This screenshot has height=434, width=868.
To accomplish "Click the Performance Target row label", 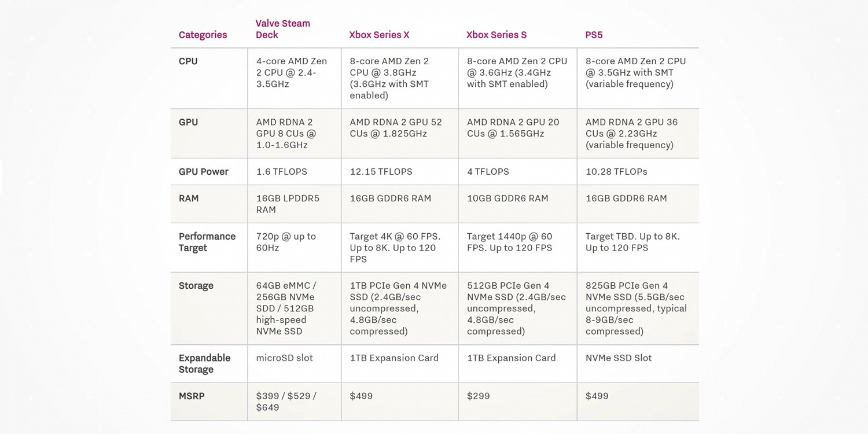I will (x=207, y=242).
